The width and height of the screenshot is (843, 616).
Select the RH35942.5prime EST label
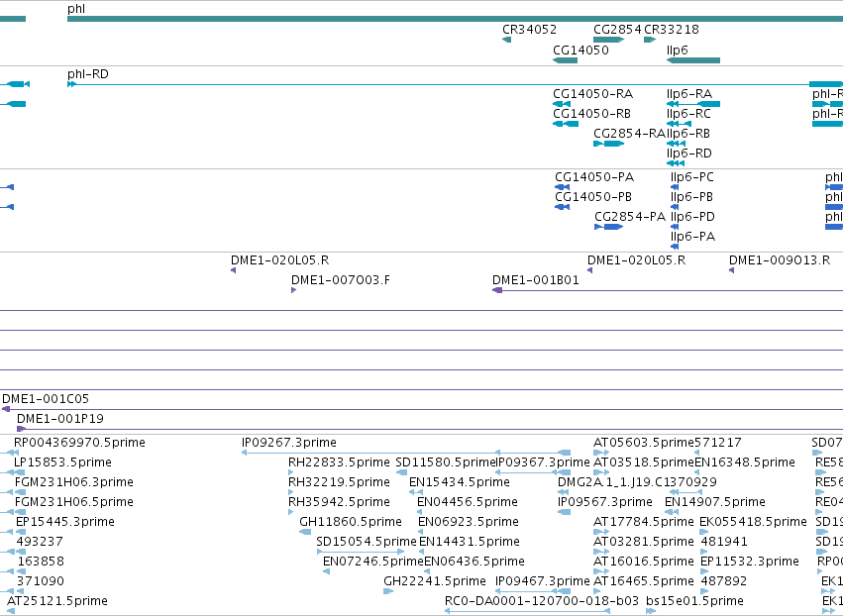click(x=339, y=502)
